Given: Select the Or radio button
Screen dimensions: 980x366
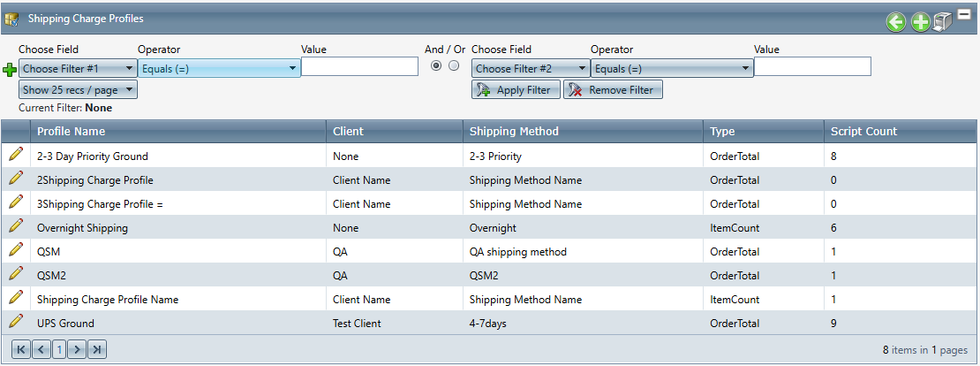Looking at the screenshot, I should [454, 66].
